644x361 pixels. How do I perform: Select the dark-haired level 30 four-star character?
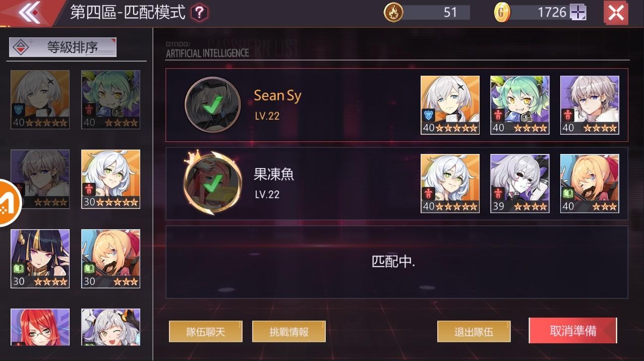click(x=40, y=259)
